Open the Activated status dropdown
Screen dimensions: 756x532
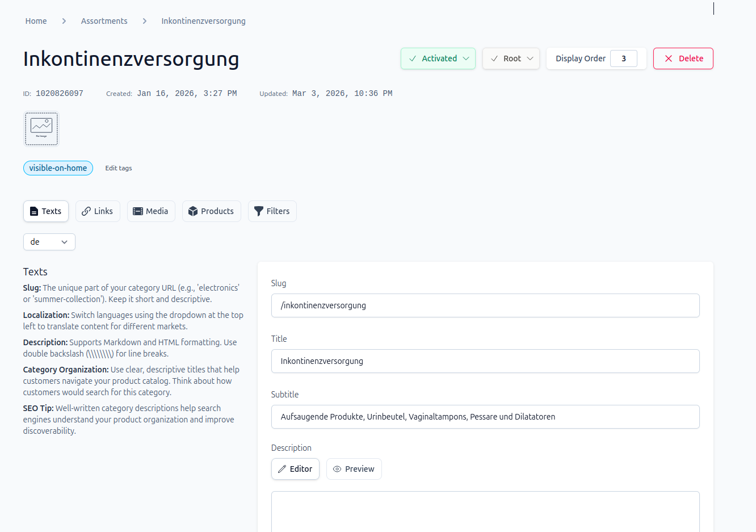tap(438, 58)
